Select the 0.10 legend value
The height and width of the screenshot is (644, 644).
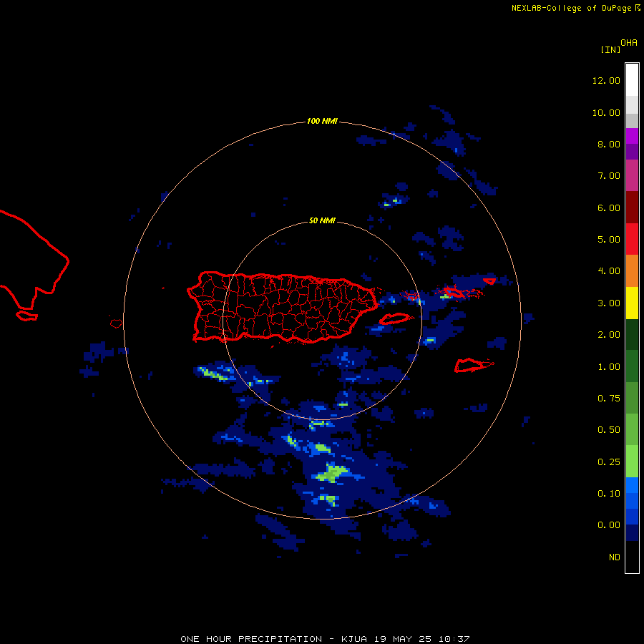point(608,494)
